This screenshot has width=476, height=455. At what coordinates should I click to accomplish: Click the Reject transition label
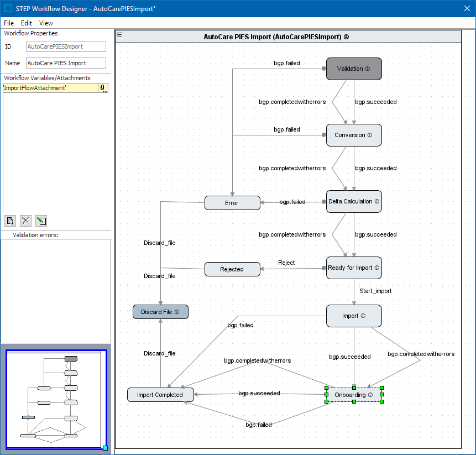coord(286,263)
